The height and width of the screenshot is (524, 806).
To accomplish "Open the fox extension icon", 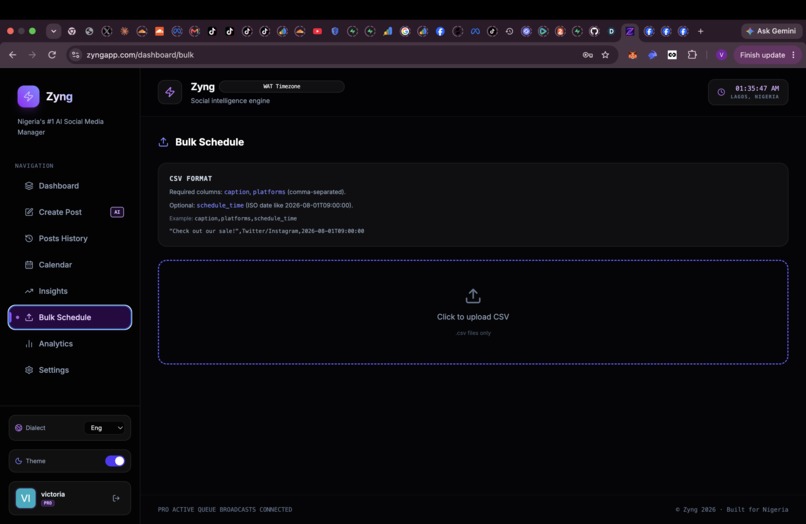I will click(633, 55).
